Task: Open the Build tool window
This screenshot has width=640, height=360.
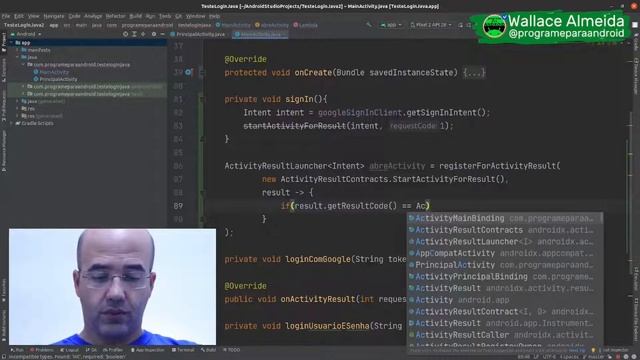Action: [208, 350]
